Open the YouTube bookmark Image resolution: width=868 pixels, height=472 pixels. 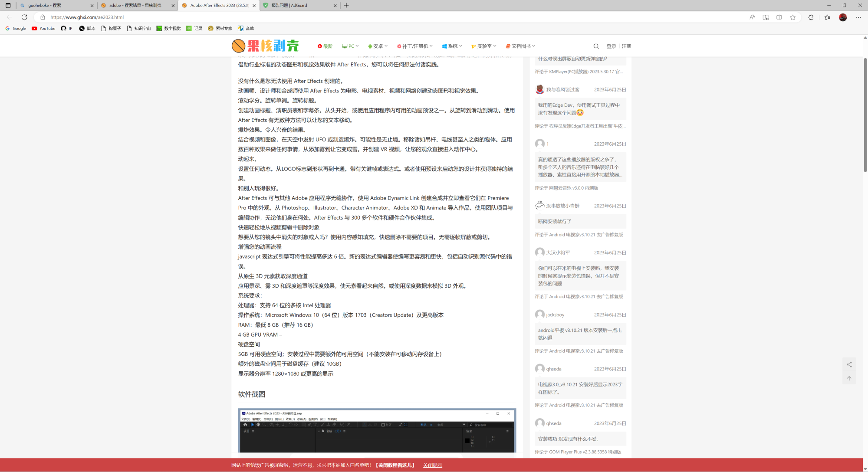pos(43,28)
